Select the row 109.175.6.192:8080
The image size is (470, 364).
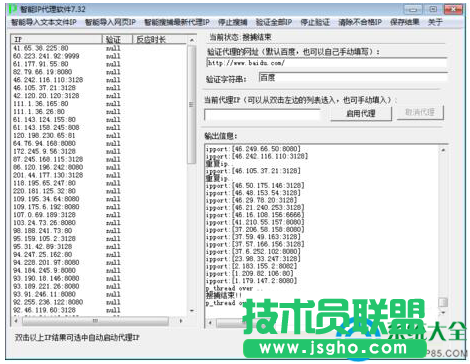(46, 207)
